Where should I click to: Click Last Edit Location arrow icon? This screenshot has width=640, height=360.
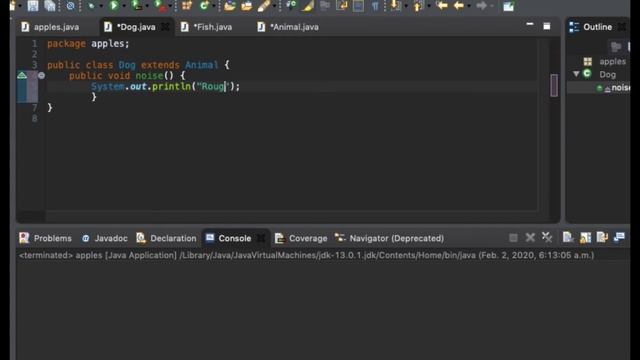click(x=442, y=6)
